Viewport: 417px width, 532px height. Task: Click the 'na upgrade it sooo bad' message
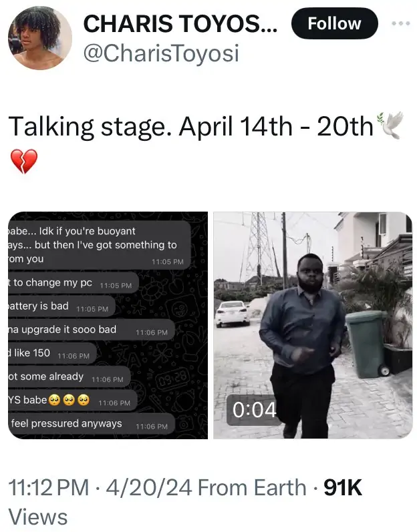click(92, 330)
